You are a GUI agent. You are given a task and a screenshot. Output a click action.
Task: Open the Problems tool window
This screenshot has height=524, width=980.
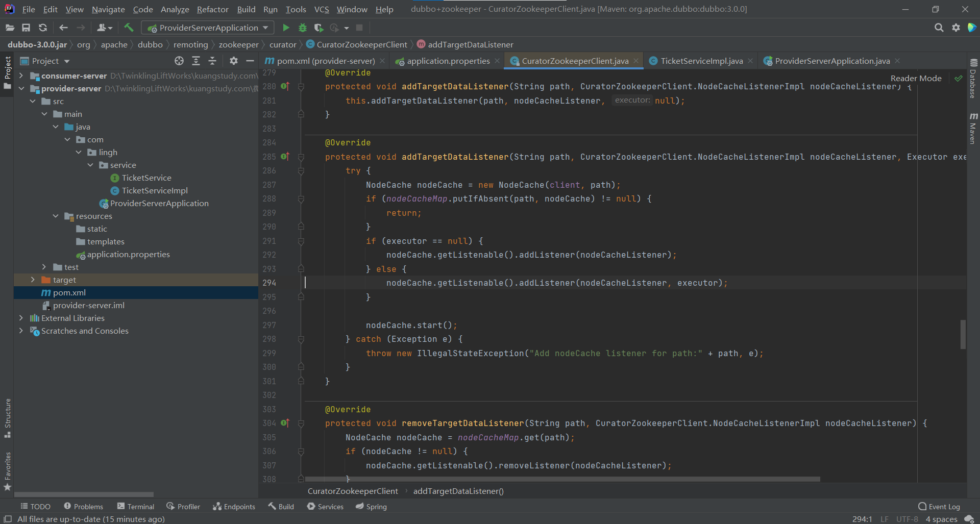click(x=83, y=506)
